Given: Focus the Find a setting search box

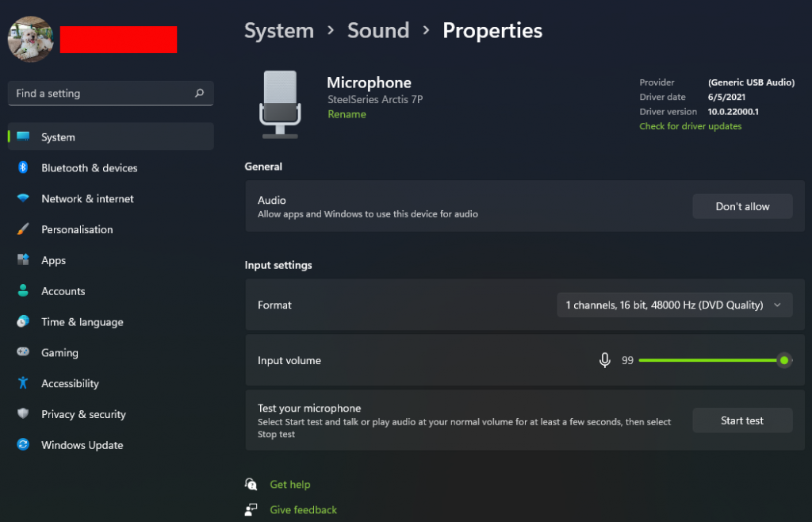Looking at the screenshot, I should click(x=111, y=94).
